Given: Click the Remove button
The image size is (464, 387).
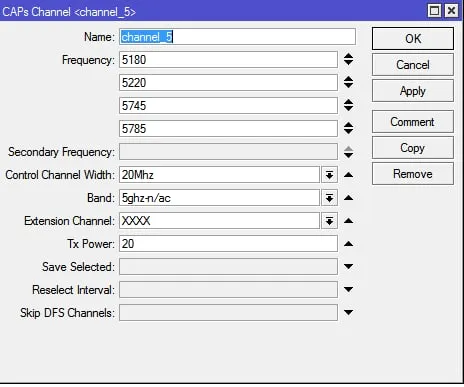Looking at the screenshot, I should [x=413, y=174].
